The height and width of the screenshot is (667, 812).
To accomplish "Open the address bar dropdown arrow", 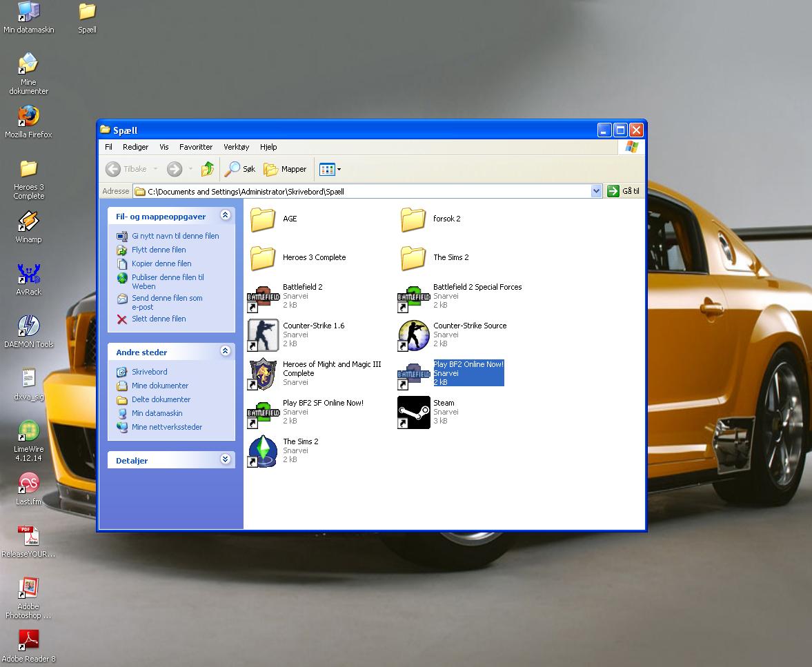I will coord(596,191).
